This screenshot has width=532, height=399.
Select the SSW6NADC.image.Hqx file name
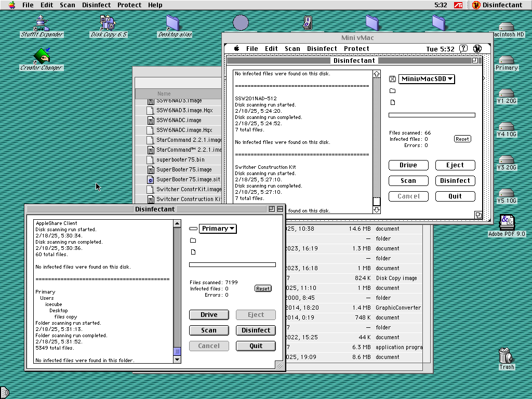tap(184, 130)
